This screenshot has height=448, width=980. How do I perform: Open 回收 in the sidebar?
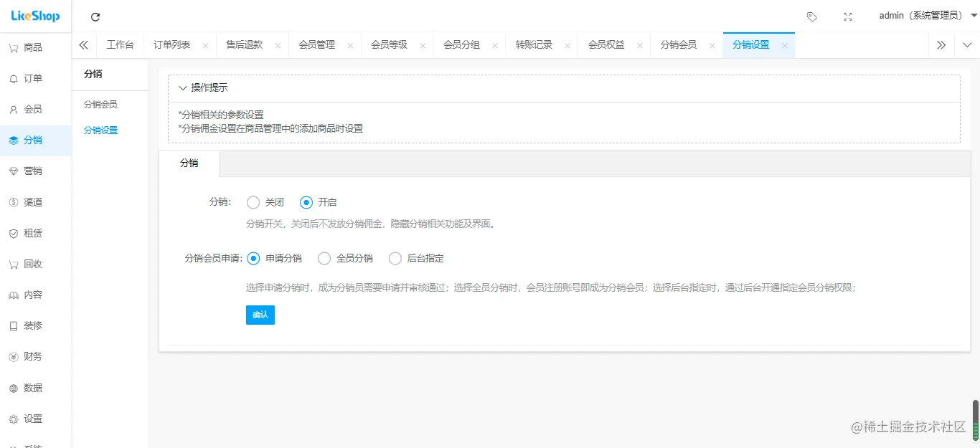(x=36, y=264)
